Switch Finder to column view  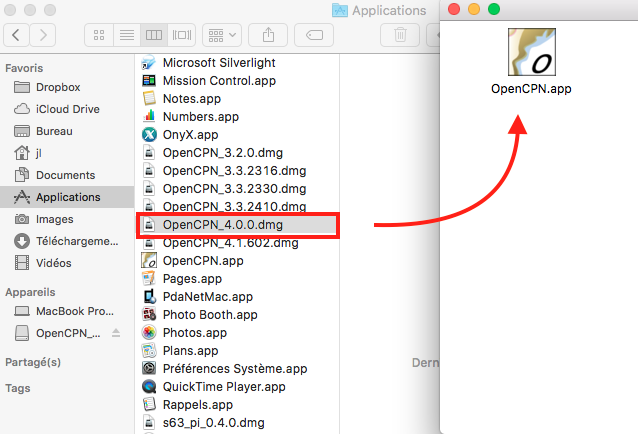[154, 35]
